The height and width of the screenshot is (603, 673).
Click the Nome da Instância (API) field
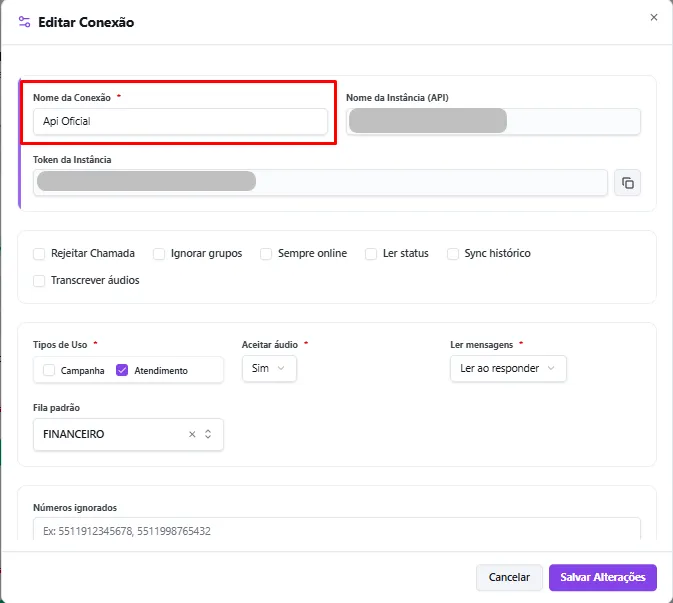pos(493,121)
